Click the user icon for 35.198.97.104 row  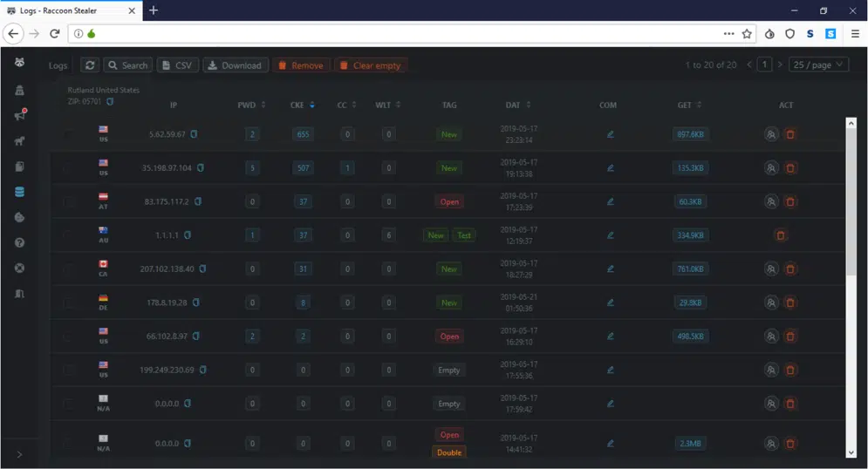point(771,168)
